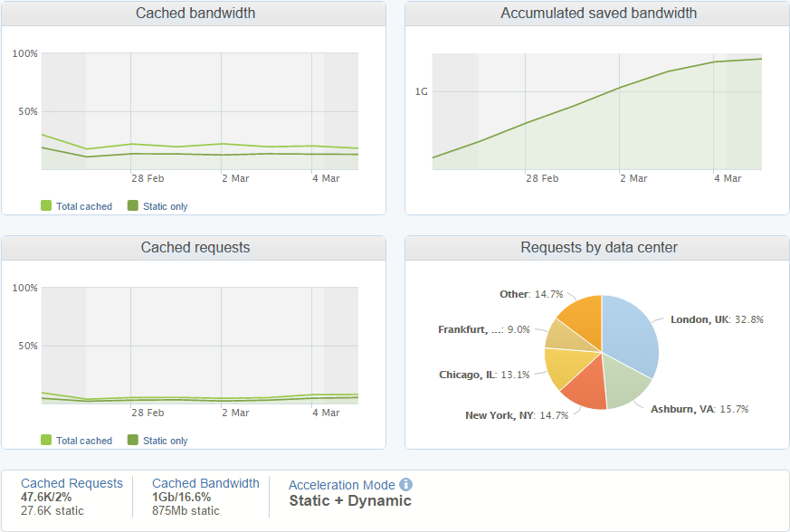Open the Cached Requests details link
Screen dimensions: 790x532
coord(71,483)
